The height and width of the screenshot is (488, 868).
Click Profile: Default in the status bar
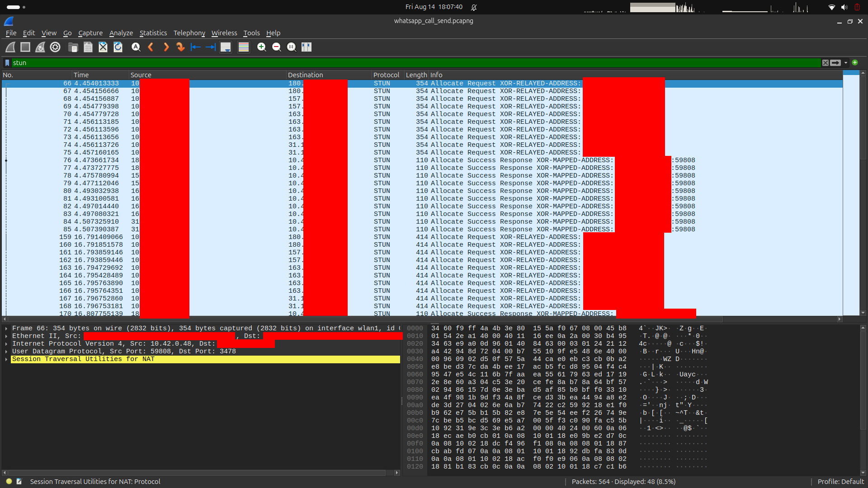pos(840,482)
